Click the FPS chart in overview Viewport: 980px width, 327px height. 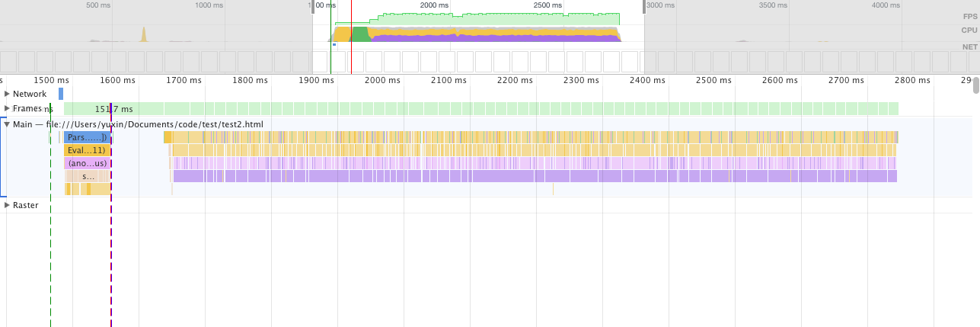pyautogui.click(x=495, y=17)
